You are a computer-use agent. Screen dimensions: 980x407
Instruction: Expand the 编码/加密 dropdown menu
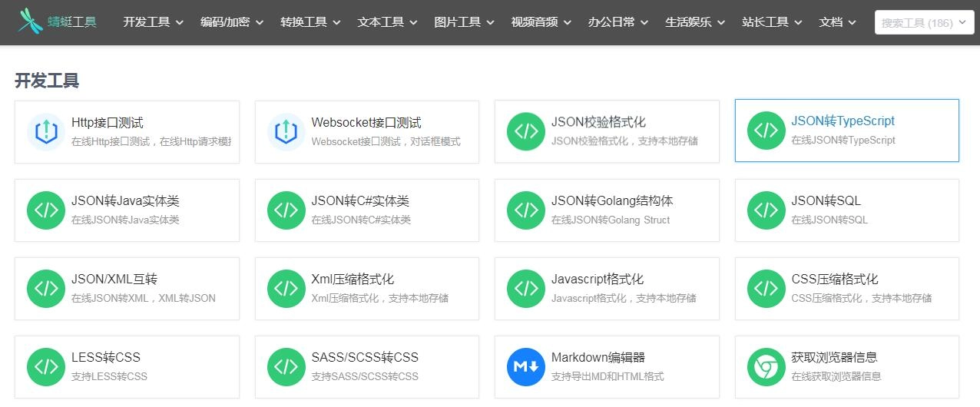click(231, 22)
